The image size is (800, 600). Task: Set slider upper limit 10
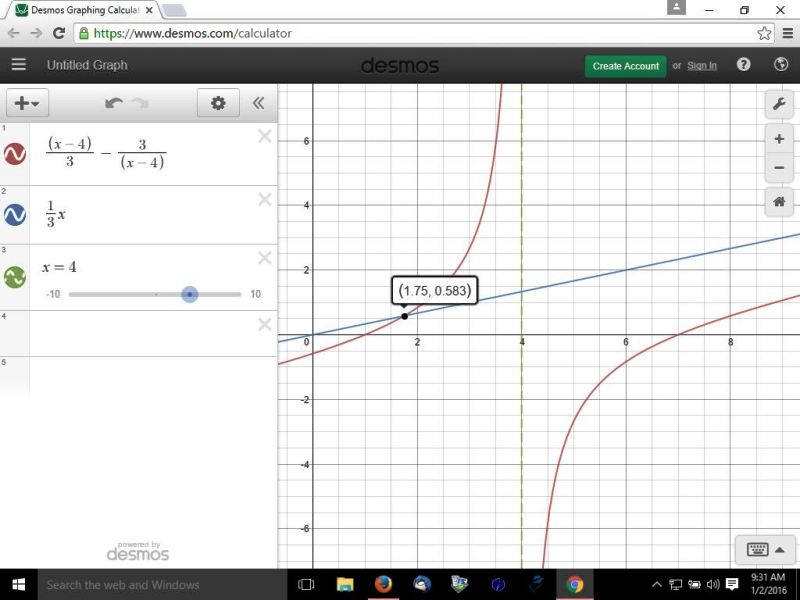255,294
